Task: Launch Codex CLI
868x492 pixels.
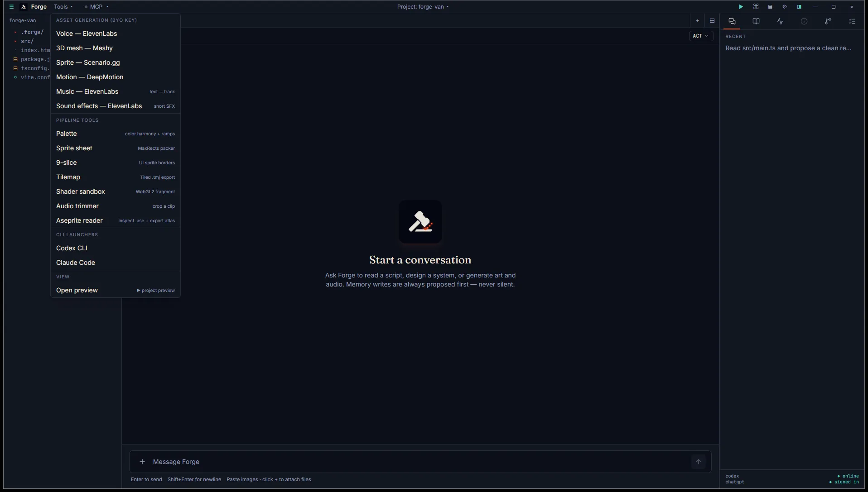Action: point(116,248)
